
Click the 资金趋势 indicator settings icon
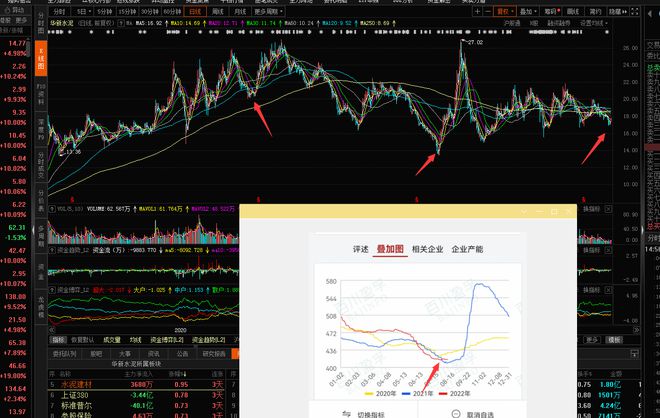coord(52,250)
